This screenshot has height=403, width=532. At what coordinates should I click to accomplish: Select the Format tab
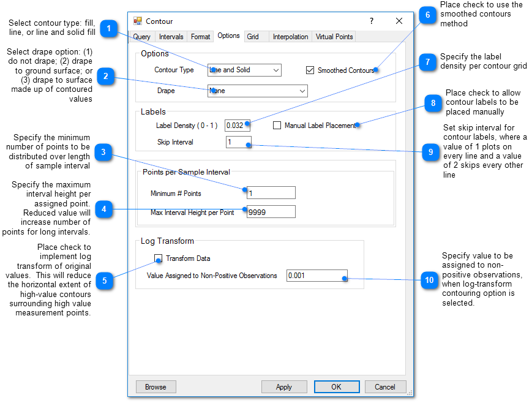click(200, 37)
